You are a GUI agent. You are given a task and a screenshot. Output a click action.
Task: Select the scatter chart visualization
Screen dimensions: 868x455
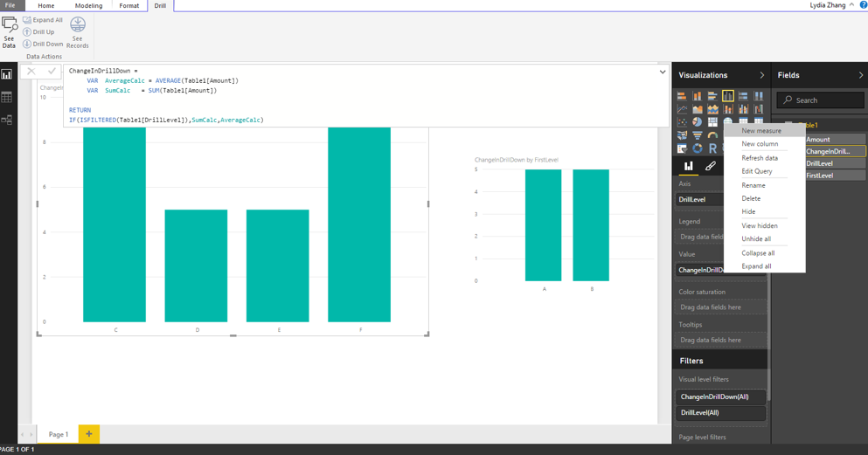682,122
